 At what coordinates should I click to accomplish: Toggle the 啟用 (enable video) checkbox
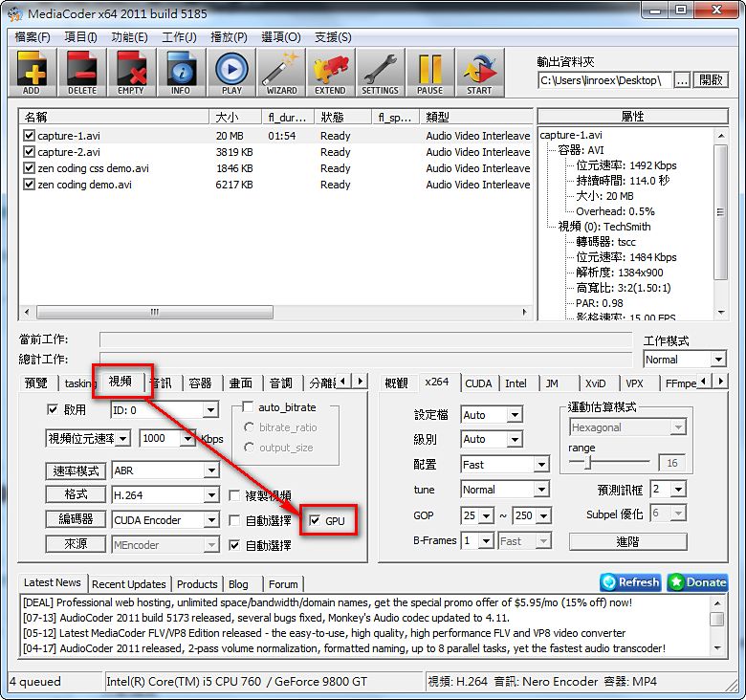point(53,409)
